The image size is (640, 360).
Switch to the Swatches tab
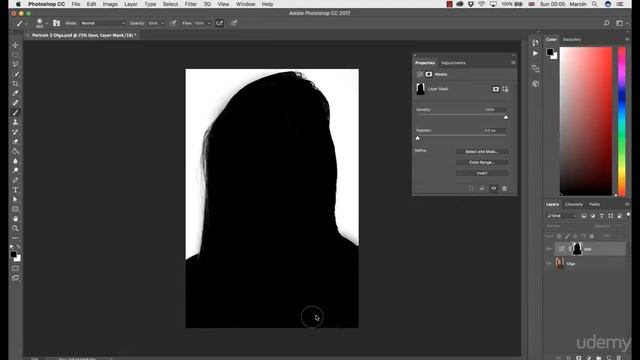point(571,40)
